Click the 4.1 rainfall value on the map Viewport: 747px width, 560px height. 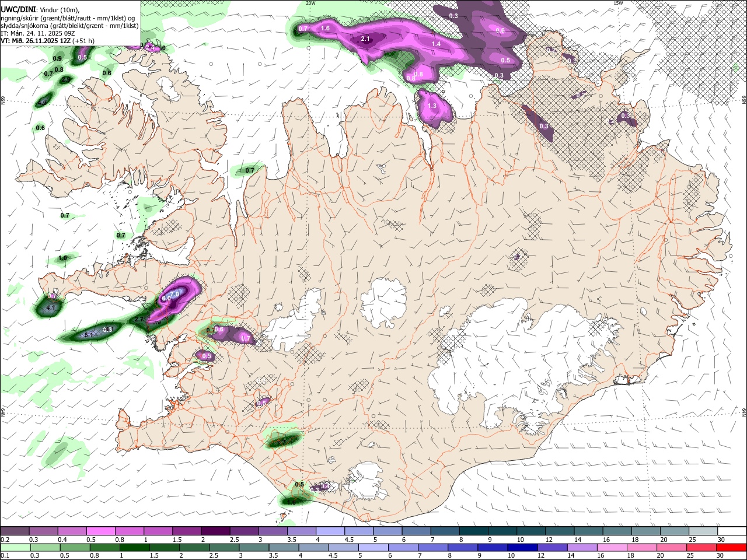tap(51, 308)
